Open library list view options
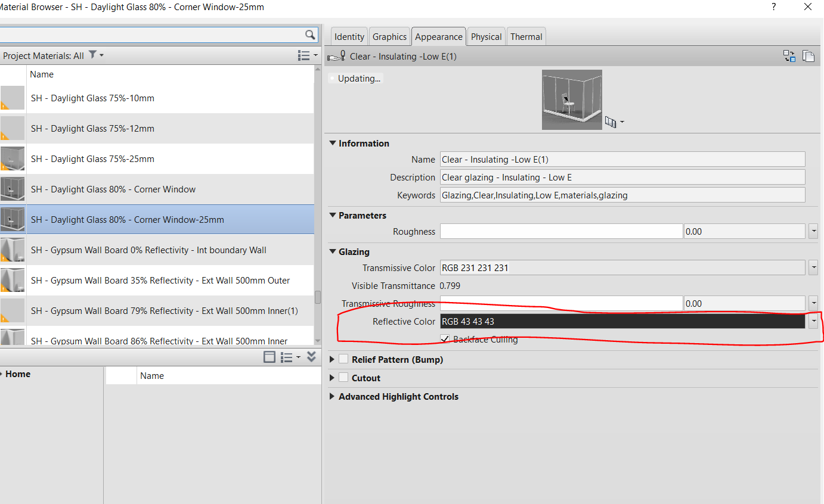 tap(290, 357)
